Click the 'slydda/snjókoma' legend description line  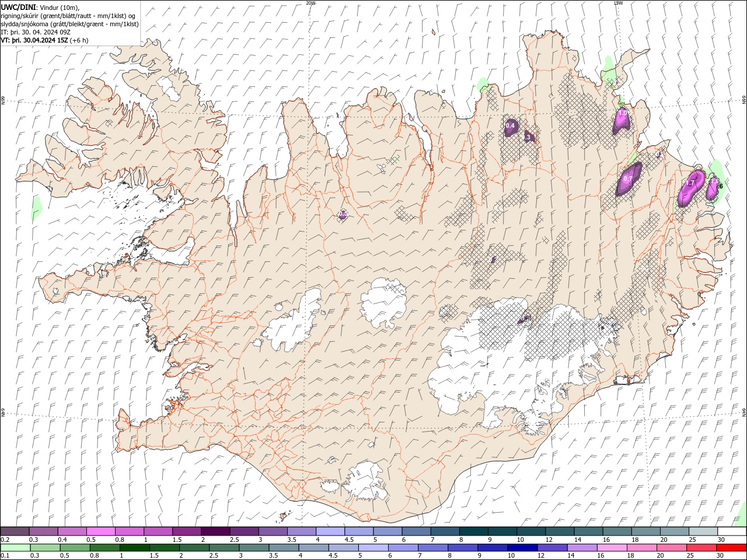tap(69, 24)
